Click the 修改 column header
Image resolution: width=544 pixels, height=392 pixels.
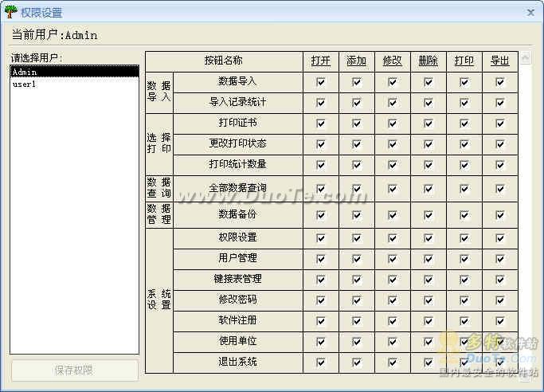[x=393, y=61]
